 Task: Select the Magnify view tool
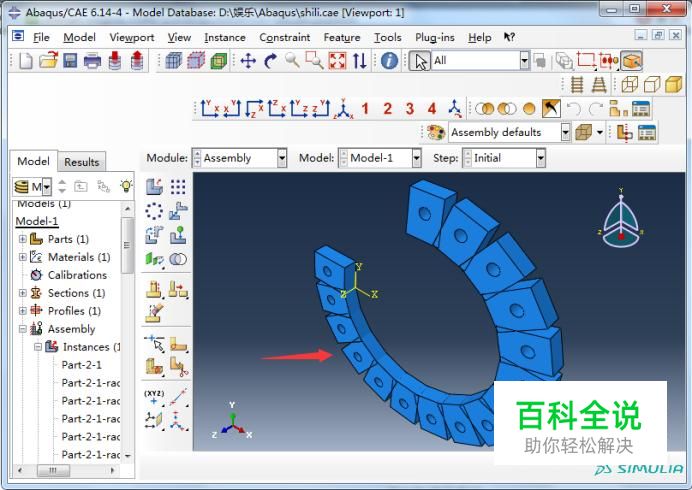292,60
